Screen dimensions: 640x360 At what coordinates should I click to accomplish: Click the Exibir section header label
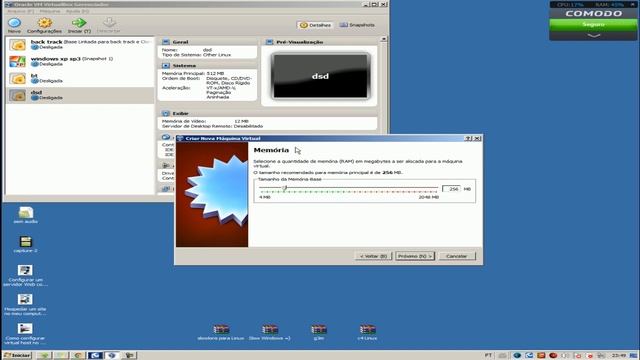tap(180, 113)
